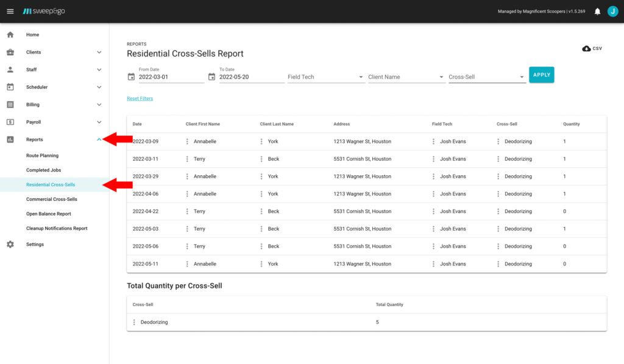Image resolution: width=624 pixels, height=364 pixels.
Task: Click the Apply button
Action: click(541, 75)
